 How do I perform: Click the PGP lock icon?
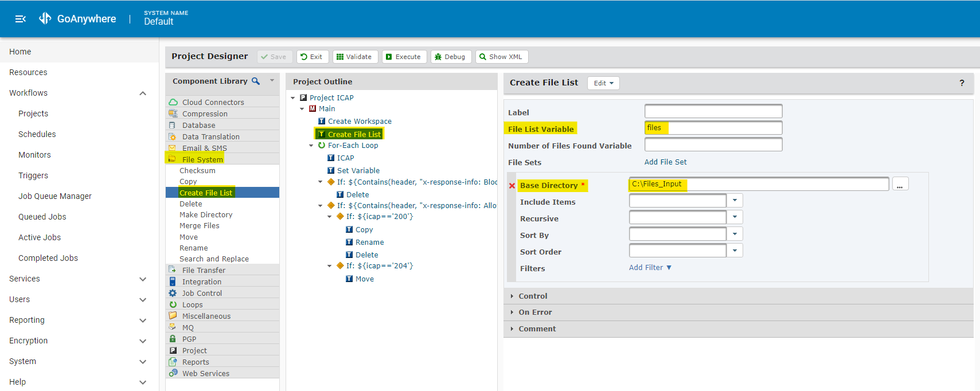pos(173,339)
